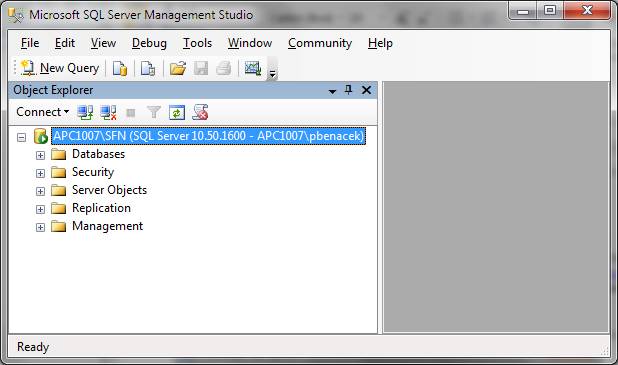Click the Connect Object Explorer icon
This screenshot has width=618, height=365.
point(85,112)
